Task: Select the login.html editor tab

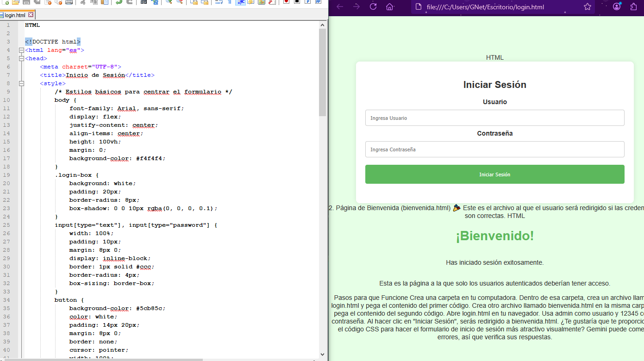Action: [x=15, y=15]
